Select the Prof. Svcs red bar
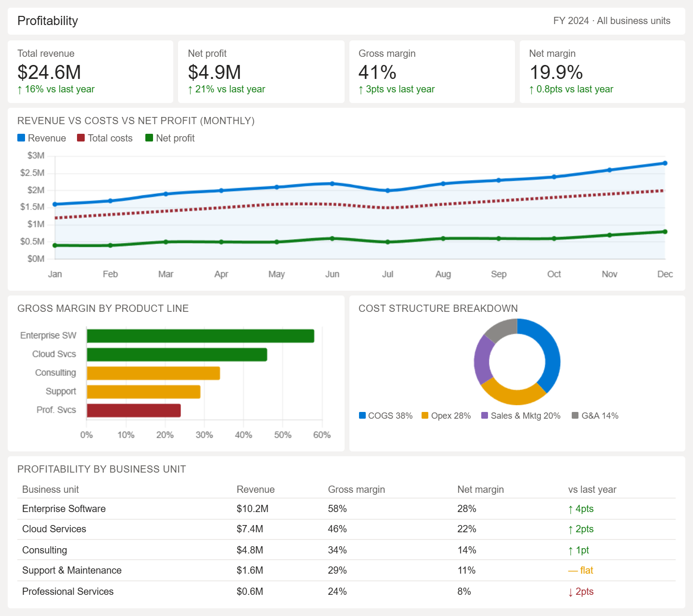 pos(134,411)
